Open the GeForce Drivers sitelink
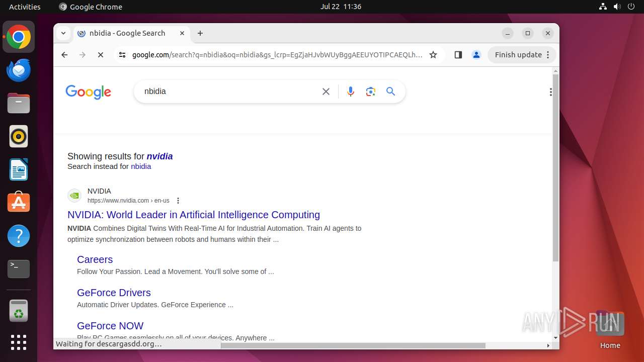The image size is (644, 362). pyautogui.click(x=114, y=293)
